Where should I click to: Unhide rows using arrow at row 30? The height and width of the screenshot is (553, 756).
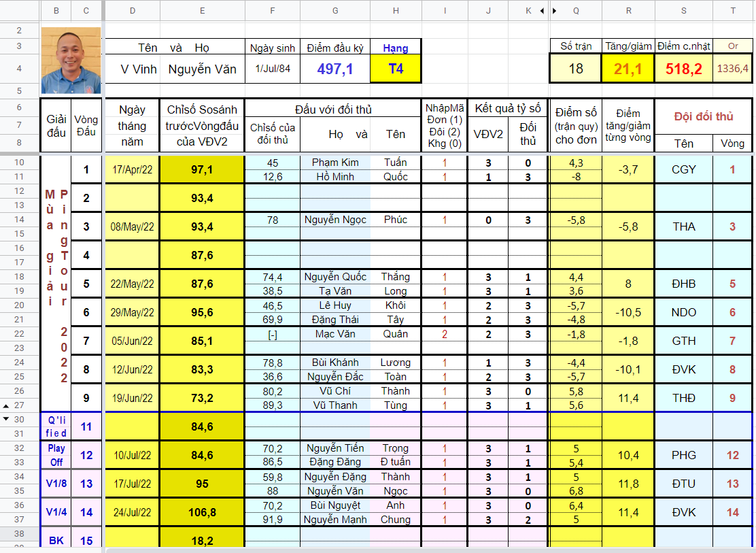coord(6,419)
